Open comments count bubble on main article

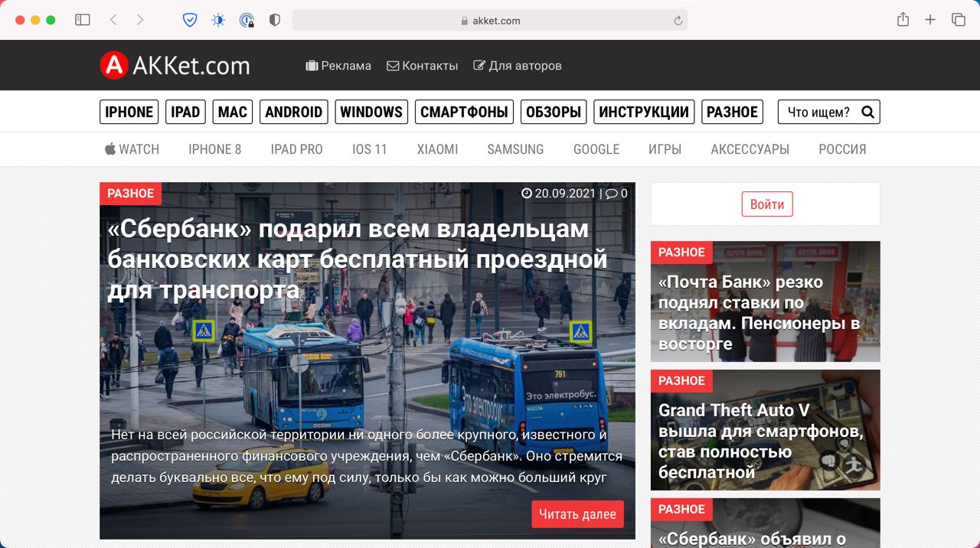(616, 194)
